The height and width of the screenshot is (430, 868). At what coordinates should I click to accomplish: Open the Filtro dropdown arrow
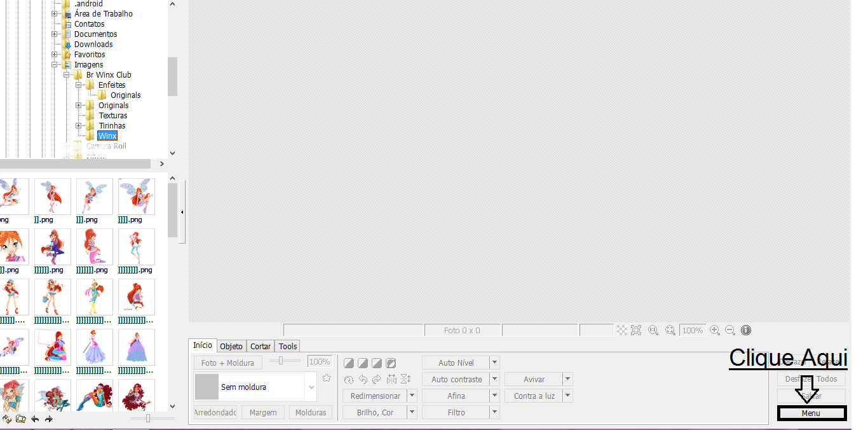point(495,412)
